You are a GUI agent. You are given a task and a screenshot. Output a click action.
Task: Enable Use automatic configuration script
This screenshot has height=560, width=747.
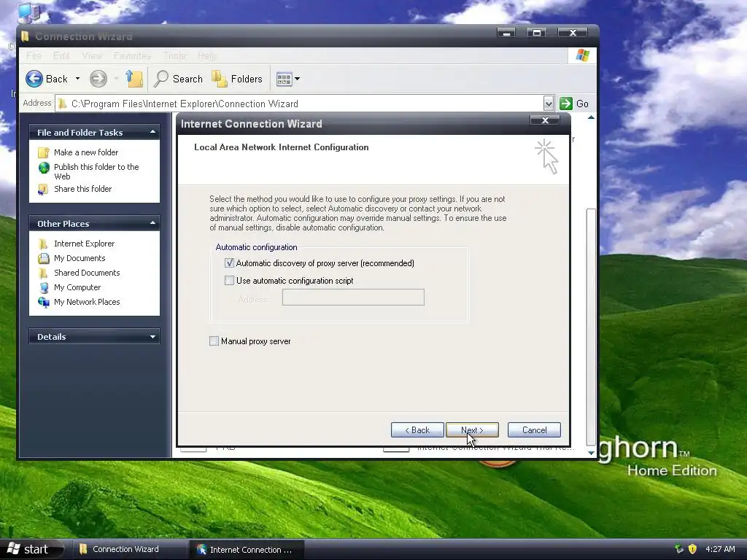pyautogui.click(x=229, y=281)
